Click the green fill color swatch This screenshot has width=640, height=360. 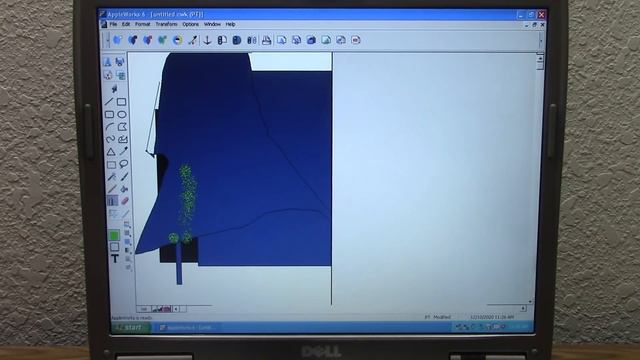[114, 235]
